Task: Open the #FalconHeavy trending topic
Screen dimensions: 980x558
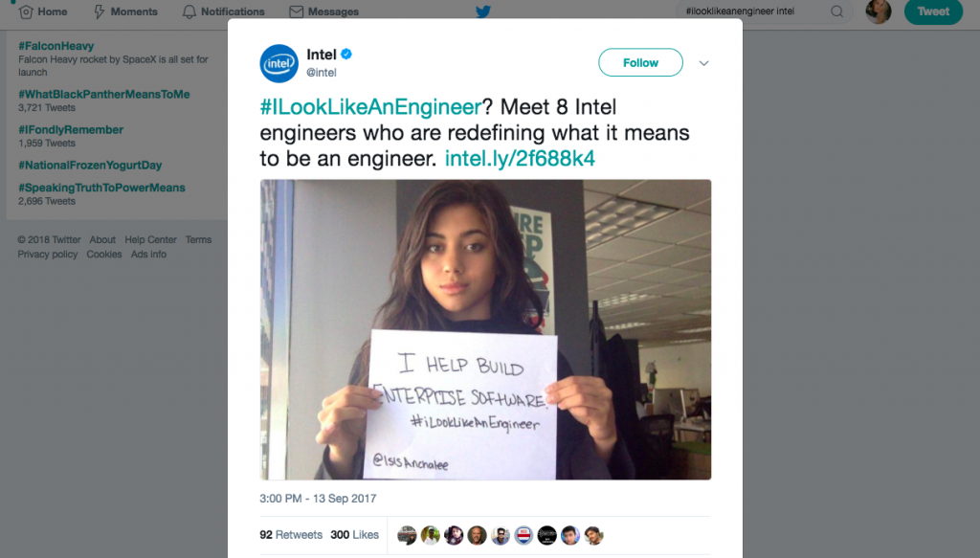Action: tap(56, 46)
